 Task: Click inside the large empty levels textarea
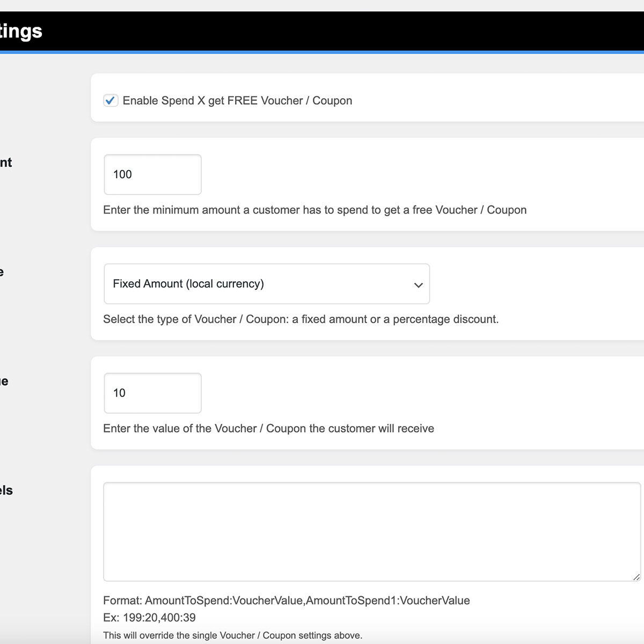pyautogui.click(x=371, y=531)
